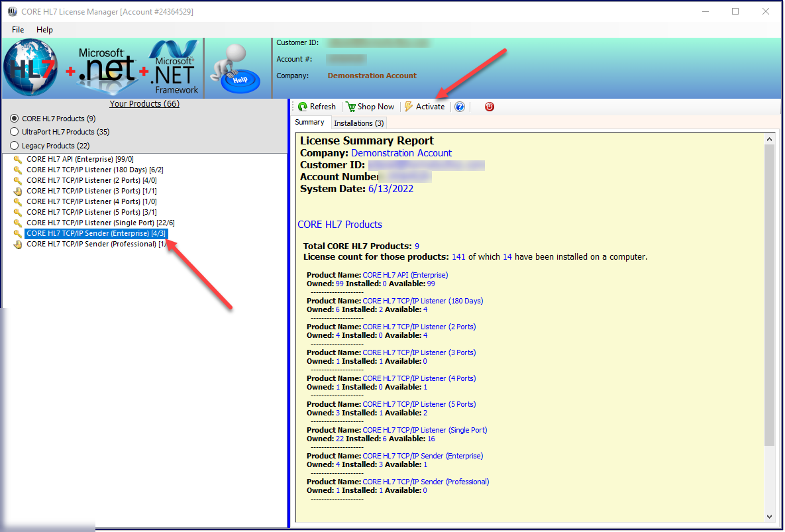Image resolution: width=785 pixels, height=532 pixels.
Task: Click the Activate lightning button
Action: tap(425, 107)
